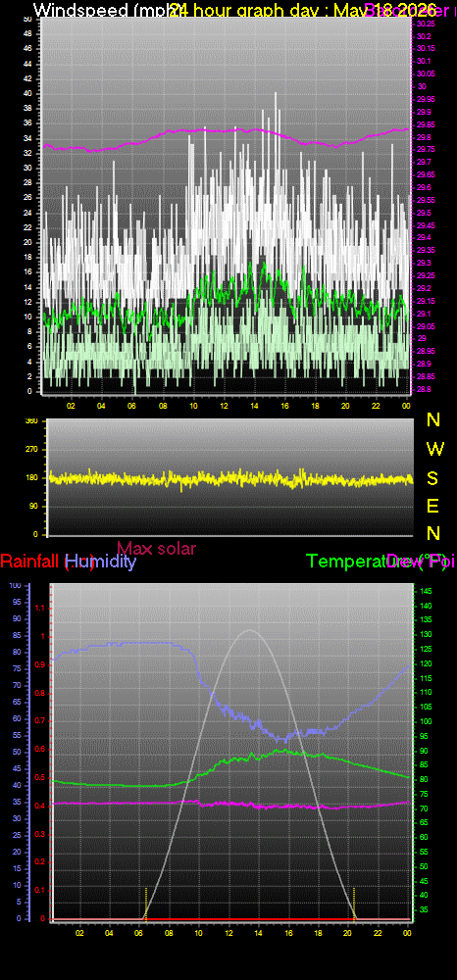Click the S compass direction label
This screenshot has height=980, width=457.
pyautogui.click(x=432, y=478)
